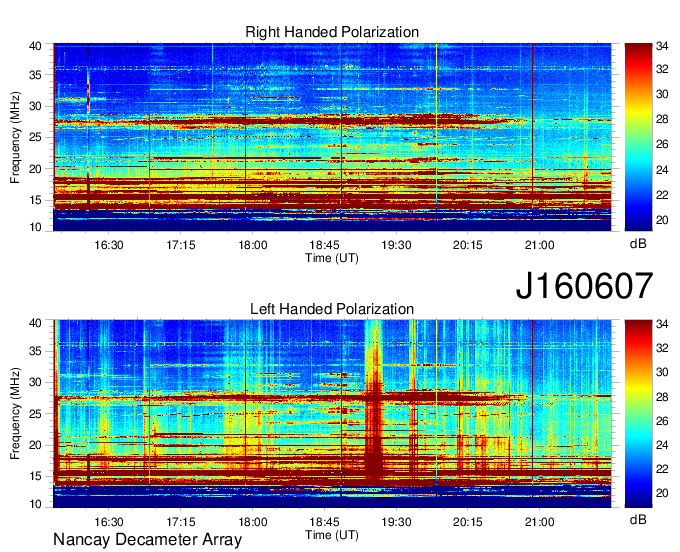Select the 21:00 tick of Left Handed plot
Image resolution: width=680 pixels, height=552 pixels.
(x=539, y=522)
